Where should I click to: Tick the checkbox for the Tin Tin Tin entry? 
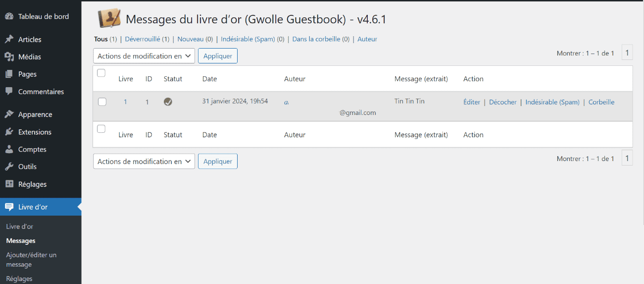[x=102, y=102]
